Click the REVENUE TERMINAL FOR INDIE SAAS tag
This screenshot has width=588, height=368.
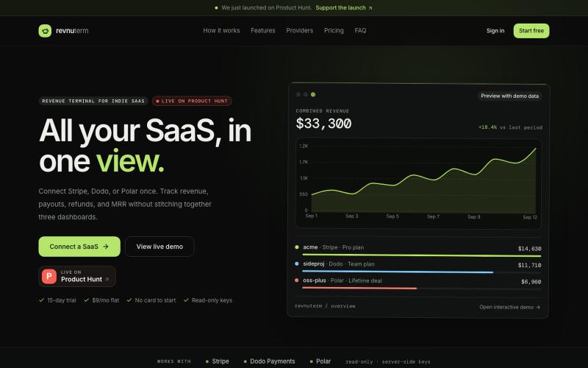click(x=93, y=101)
